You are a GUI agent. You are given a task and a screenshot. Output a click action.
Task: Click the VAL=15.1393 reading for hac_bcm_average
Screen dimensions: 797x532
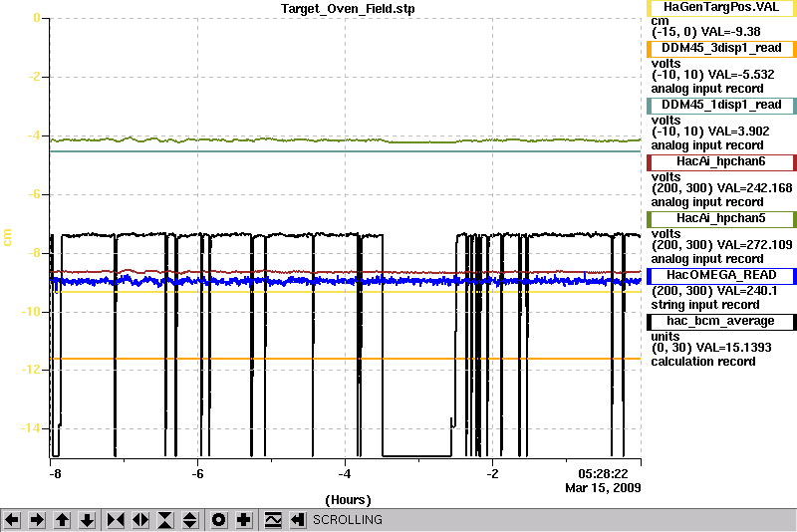[733, 348]
